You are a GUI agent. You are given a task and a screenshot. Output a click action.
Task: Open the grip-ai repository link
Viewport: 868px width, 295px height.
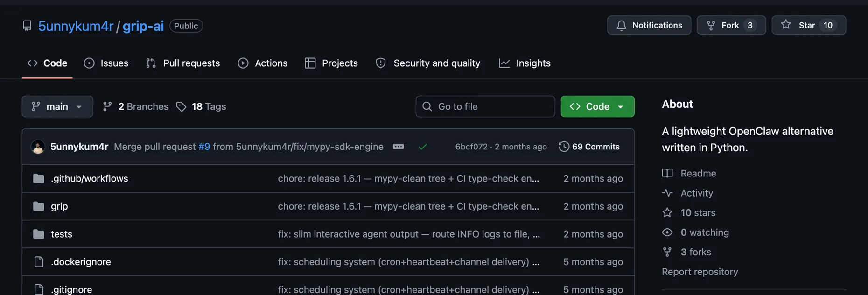pyautogui.click(x=143, y=26)
